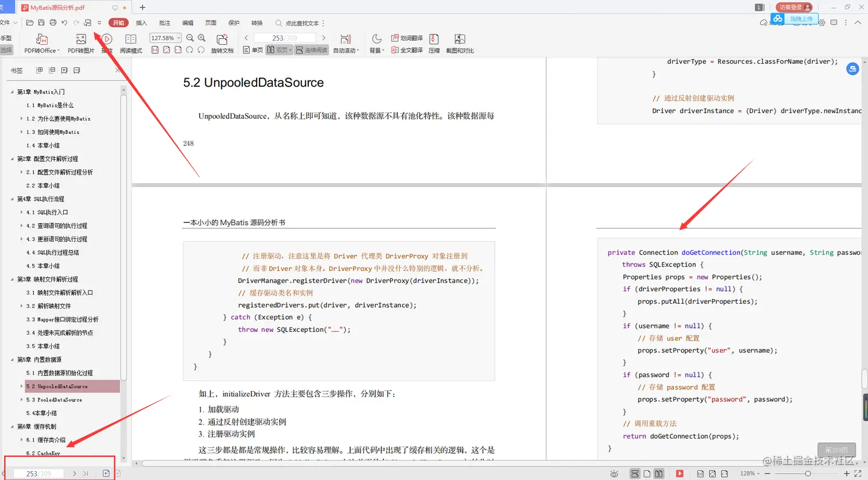868x480 pixels.
Task: Collapse 第5章 内置数据源 chapter
Action: pyautogui.click(x=12, y=359)
